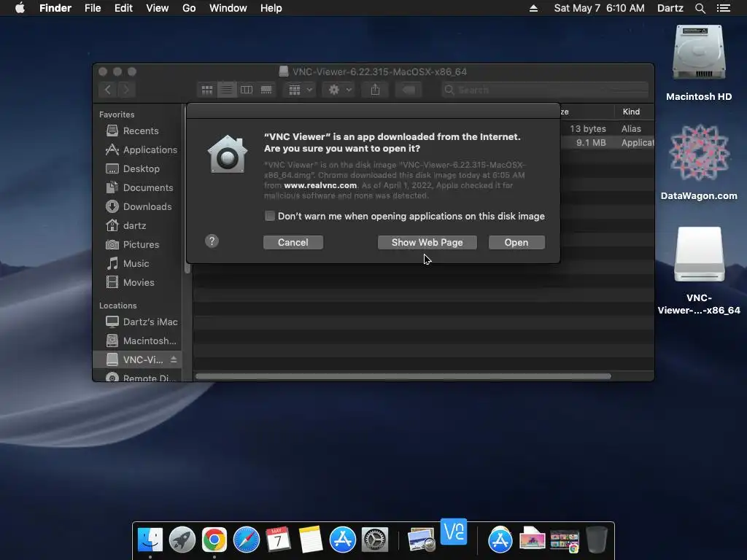Open the Action gear dropdown
747x560 pixels.
[x=338, y=90]
